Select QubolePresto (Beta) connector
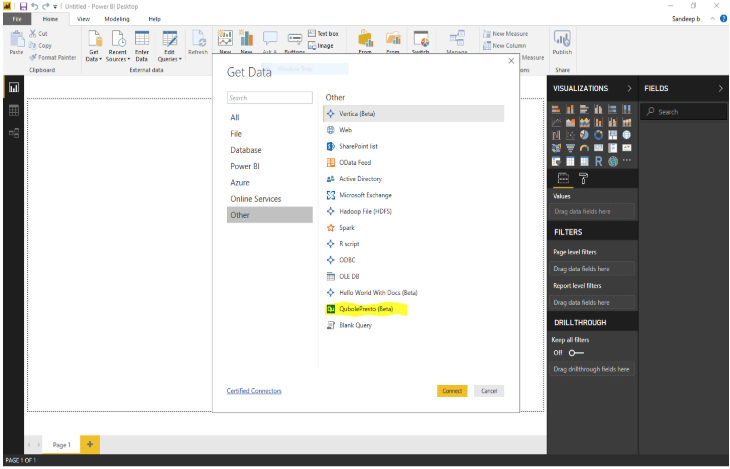730x469 pixels. (413, 309)
